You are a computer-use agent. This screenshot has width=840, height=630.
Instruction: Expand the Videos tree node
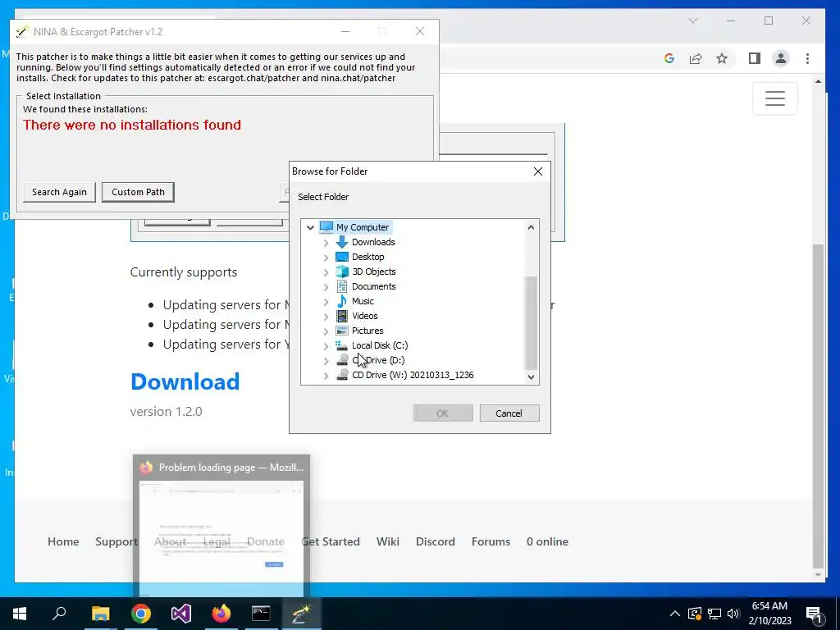tap(326, 317)
